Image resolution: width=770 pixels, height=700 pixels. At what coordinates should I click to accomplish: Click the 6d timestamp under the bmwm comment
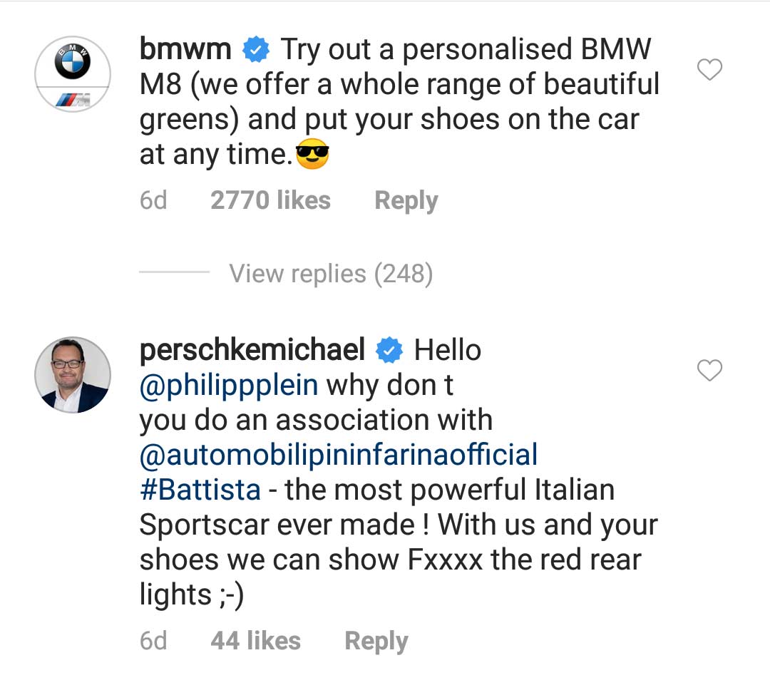[x=153, y=200]
